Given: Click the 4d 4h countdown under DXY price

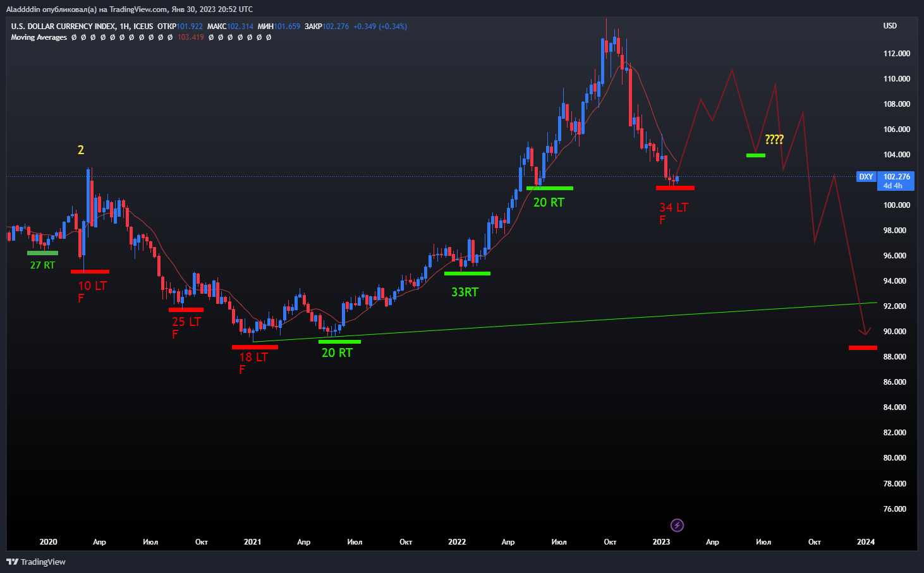Looking at the screenshot, I should pyautogui.click(x=892, y=186).
